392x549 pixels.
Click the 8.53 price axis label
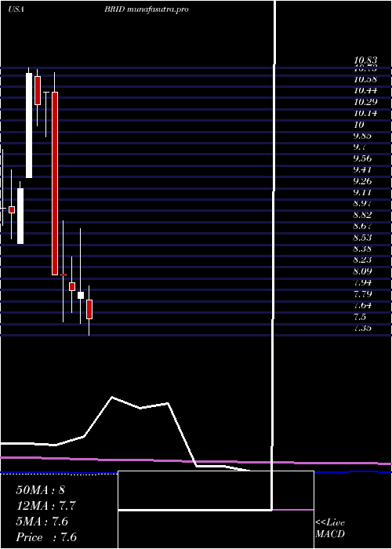coord(362,238)
